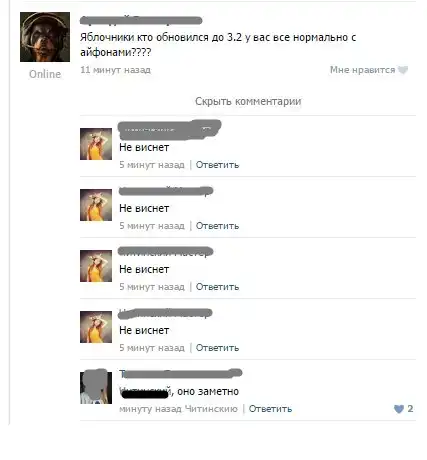The image size is (427, 460).
Task: Click Ответить on the second comment
Action: point(217,226)
